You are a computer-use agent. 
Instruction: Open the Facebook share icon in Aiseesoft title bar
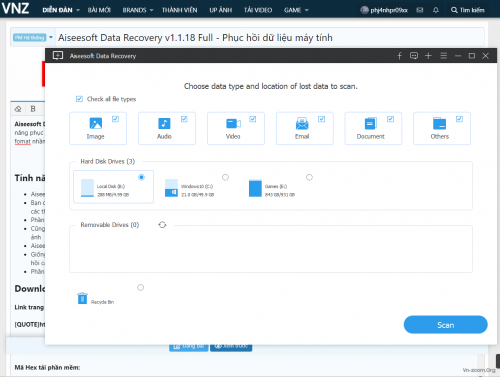point(399,56)
